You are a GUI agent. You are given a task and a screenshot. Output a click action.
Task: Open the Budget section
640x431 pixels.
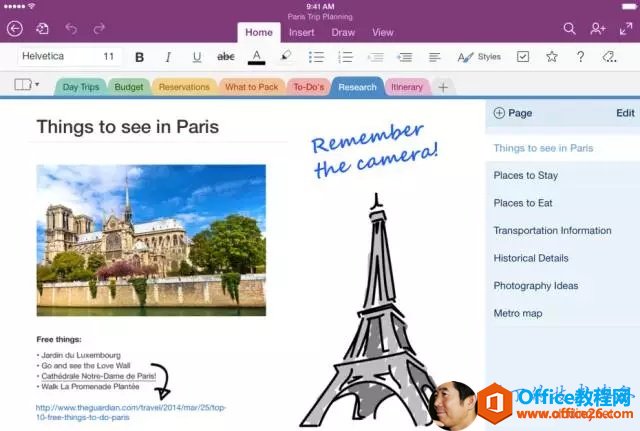pos(129,87)
